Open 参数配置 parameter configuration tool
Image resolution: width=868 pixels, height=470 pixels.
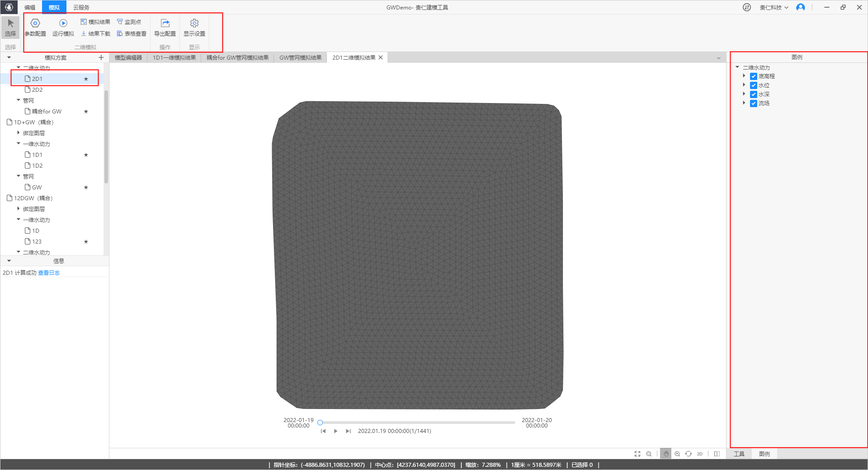tap(35, 27)
